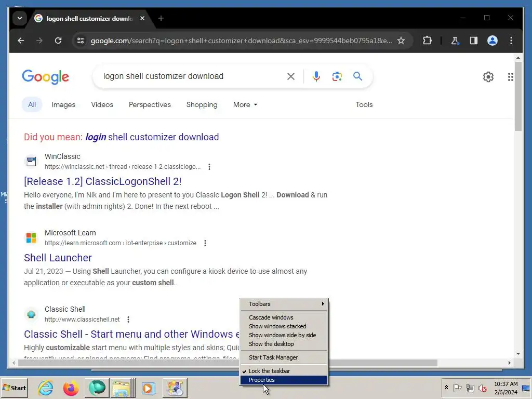
Task: Launch Internet Explorer from taskbar
Action: coord(46,388)
